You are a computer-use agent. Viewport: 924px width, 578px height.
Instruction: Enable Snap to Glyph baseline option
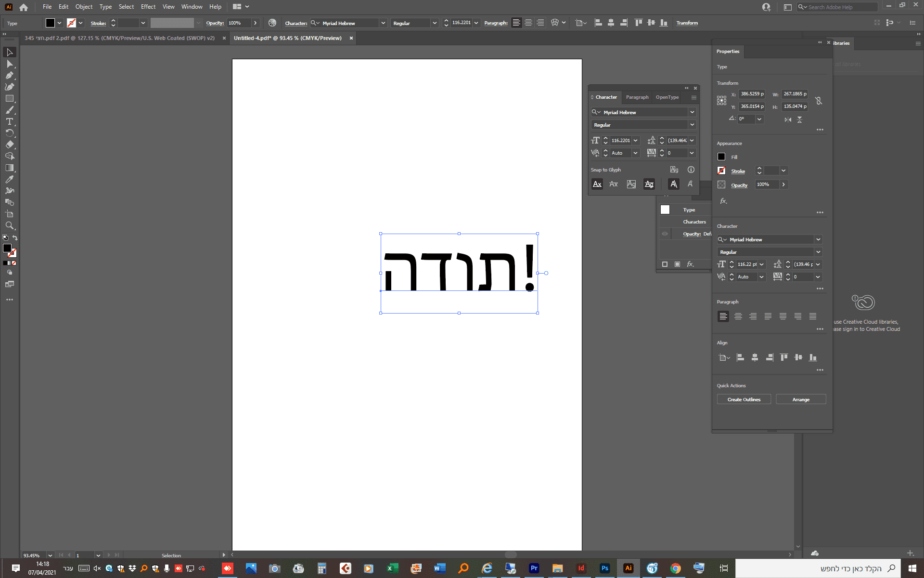pyautogui.click(x=597, y=184)
